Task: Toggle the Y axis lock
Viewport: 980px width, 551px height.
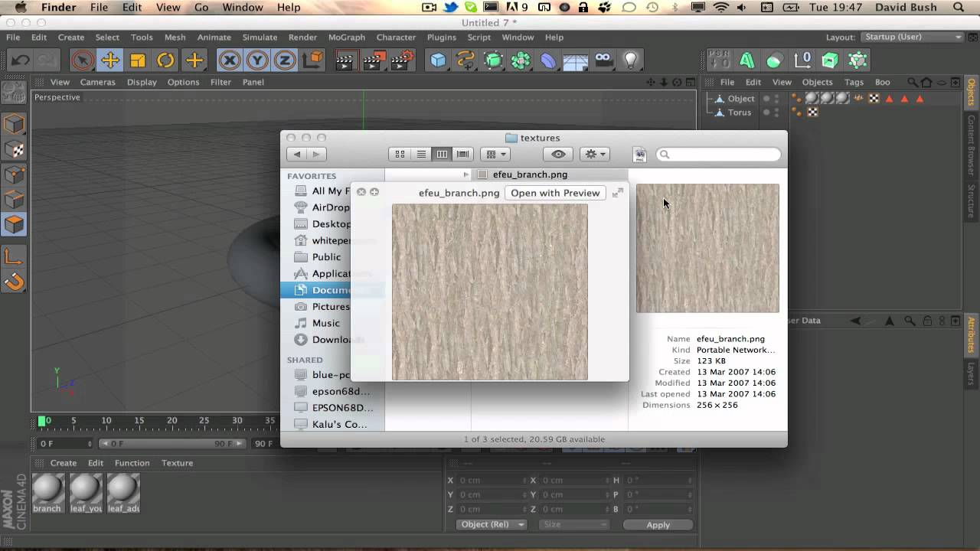Action: click(x=256, y=60)
